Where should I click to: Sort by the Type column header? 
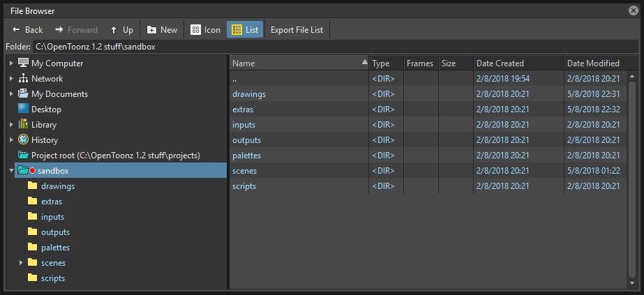click(x=387, y=63)
